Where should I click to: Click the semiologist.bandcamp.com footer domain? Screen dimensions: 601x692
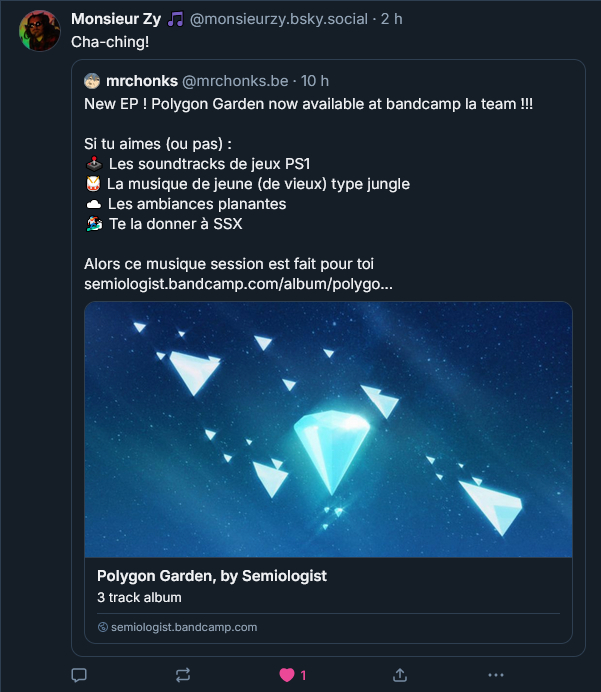point(184,627)
